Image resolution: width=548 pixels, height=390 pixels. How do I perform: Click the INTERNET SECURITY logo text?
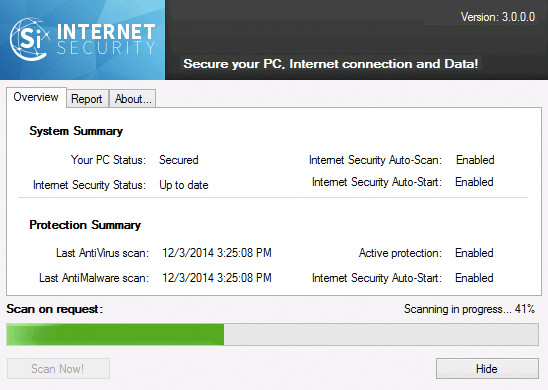point(106,39)
